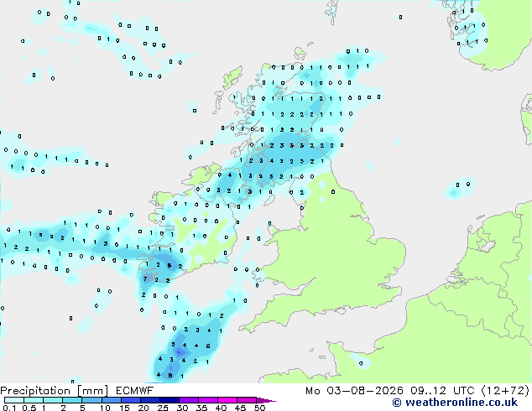The image size is (532, 411).
Task: Click the "Precipitation" title word
Action: point(35,391)
